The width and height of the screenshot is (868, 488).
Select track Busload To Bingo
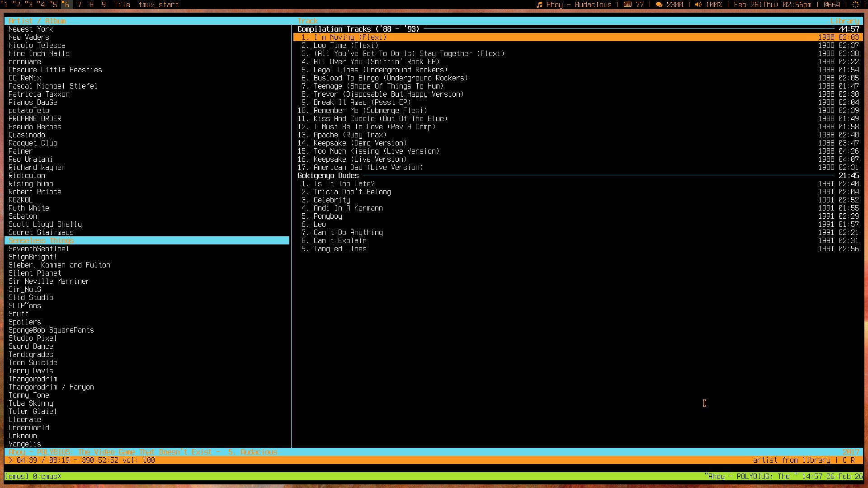(578, 78)
